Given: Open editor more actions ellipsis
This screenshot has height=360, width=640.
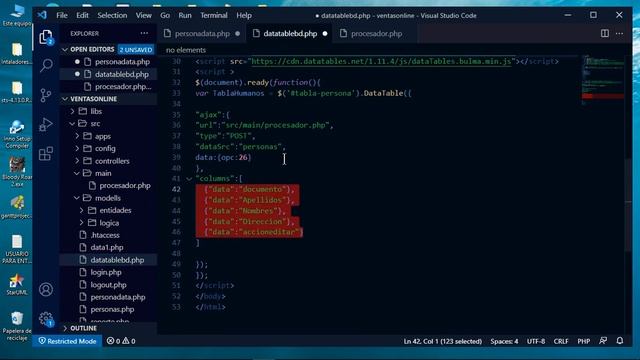Looking at the screenshot, I should (x=619, y=33).
